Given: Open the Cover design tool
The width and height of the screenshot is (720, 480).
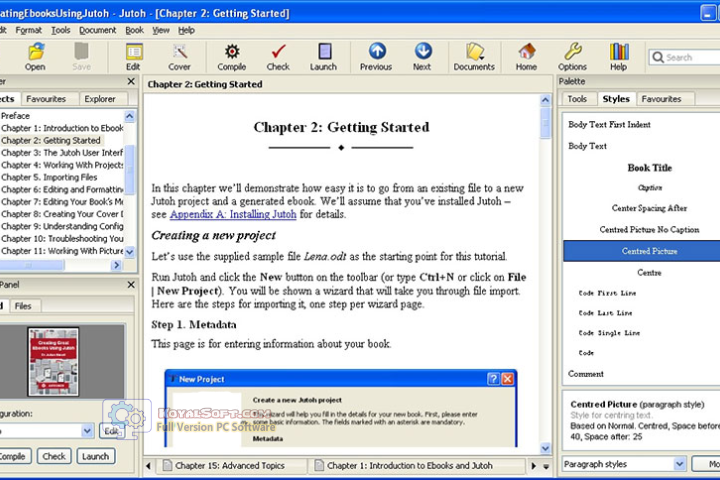Looking at the screenshot, I should tap(179, 56).
